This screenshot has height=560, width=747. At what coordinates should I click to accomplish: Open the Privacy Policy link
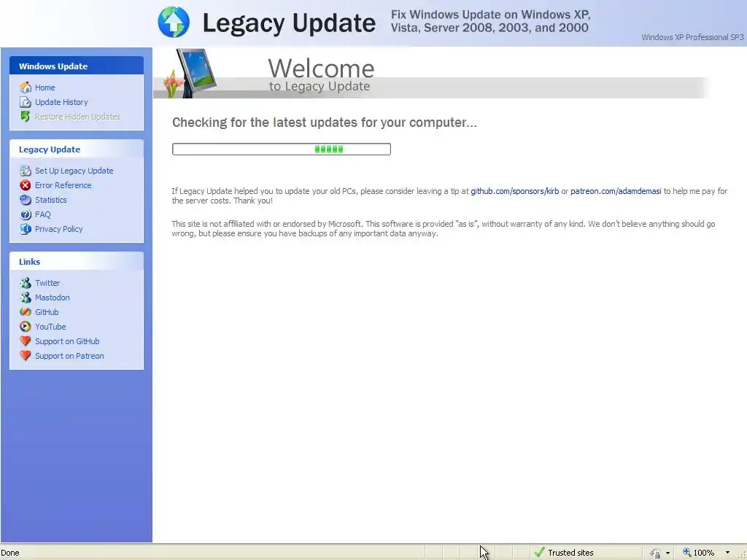(58, 229)
